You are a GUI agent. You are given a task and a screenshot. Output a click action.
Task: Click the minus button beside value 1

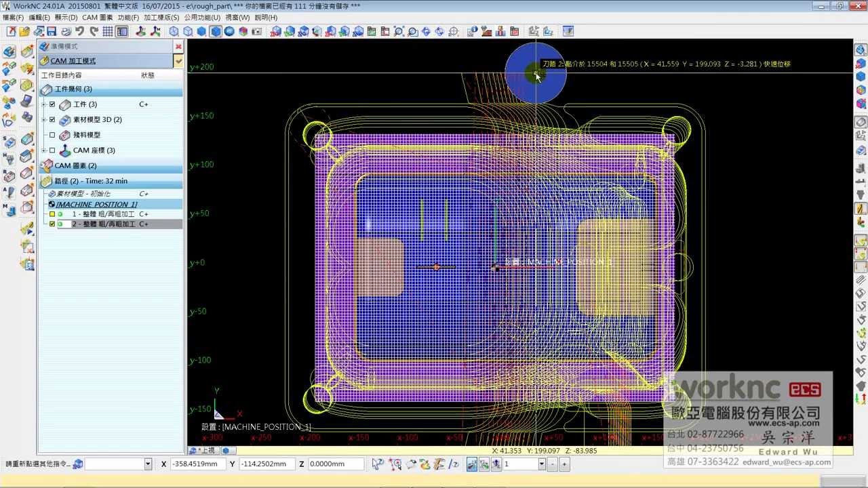click(553, 464)
